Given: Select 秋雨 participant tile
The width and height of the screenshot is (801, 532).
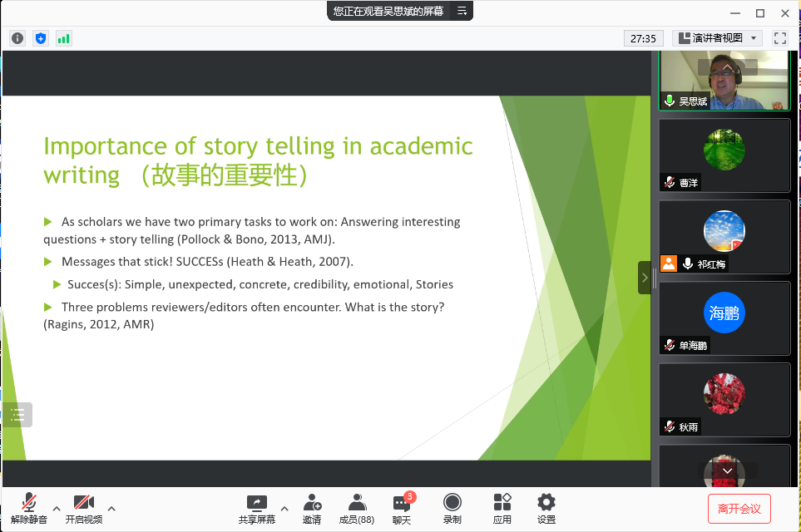Looking at the screenshot, I should pos(724,400).
